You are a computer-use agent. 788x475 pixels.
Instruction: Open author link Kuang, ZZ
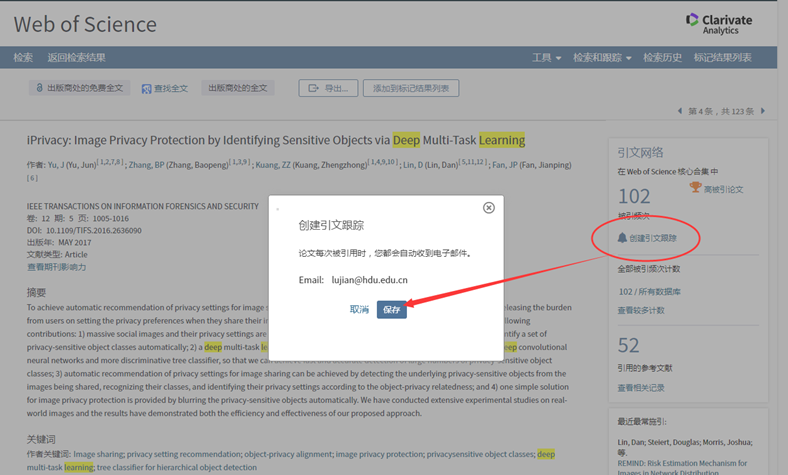[273, 165]
